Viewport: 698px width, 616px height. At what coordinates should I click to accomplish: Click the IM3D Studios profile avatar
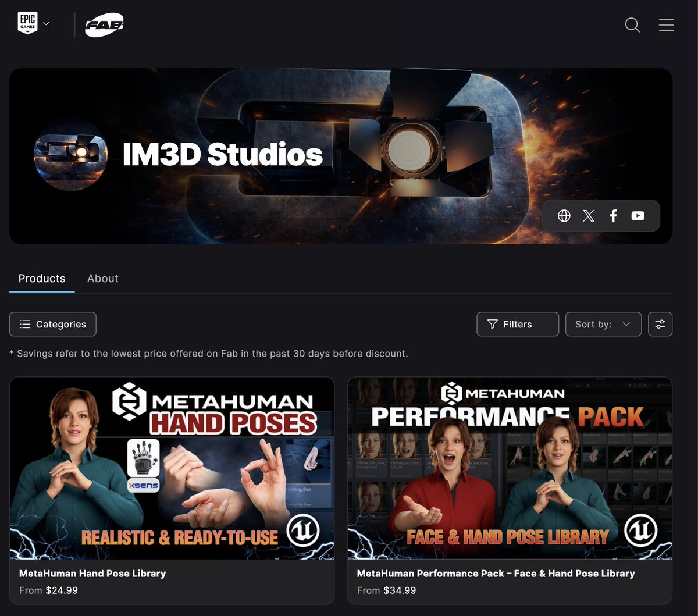[70, 154]
